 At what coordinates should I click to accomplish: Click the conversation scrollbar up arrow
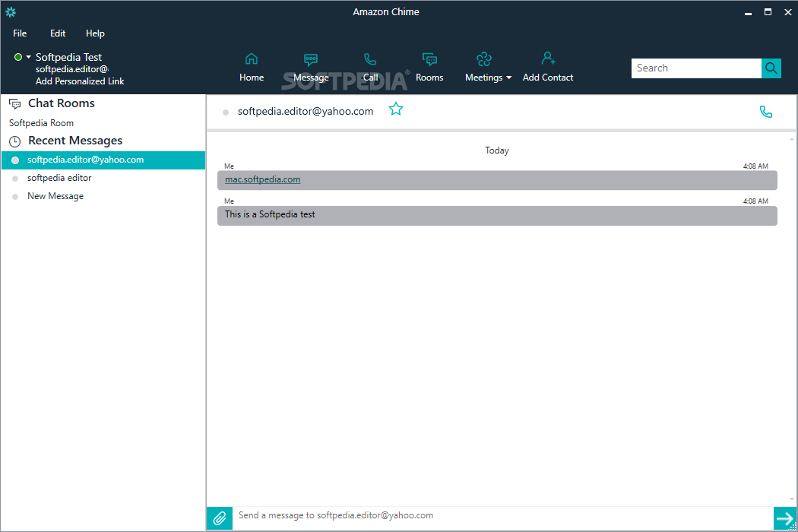[x=792, y=139]
